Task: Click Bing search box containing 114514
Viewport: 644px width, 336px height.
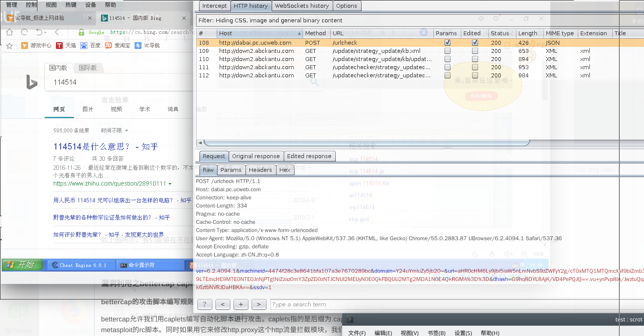Action: click(x=118, y=82)
